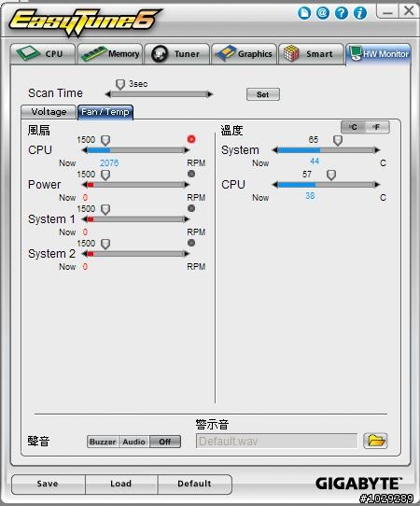Click the System temperature value 44

(315, 161)
